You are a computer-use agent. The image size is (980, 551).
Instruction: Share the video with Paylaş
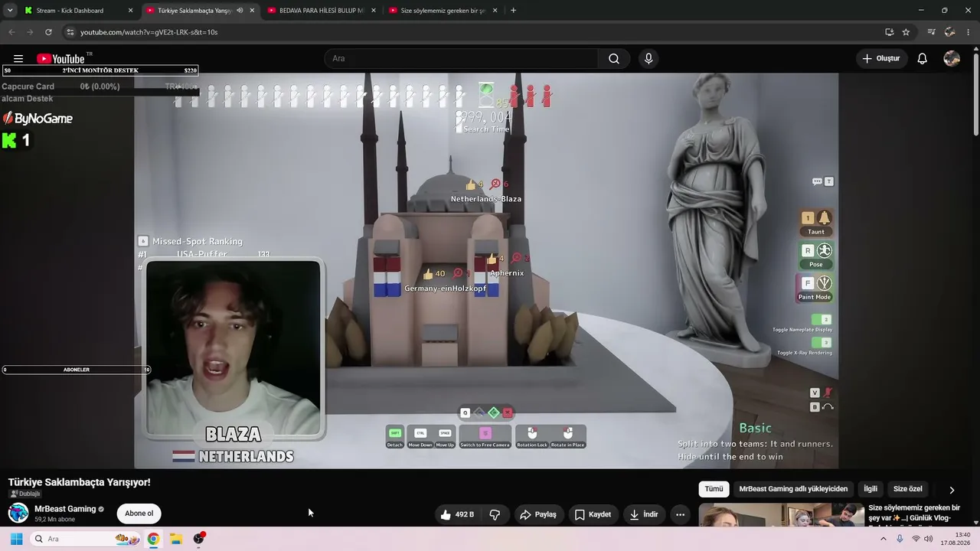[538, 514]
